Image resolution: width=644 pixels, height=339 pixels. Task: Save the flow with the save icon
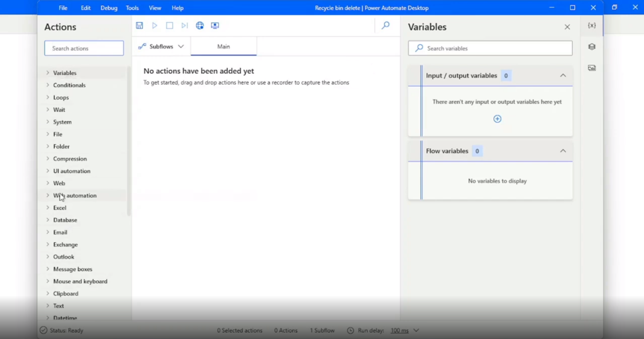pyautogui.click(x=140, y=25)
